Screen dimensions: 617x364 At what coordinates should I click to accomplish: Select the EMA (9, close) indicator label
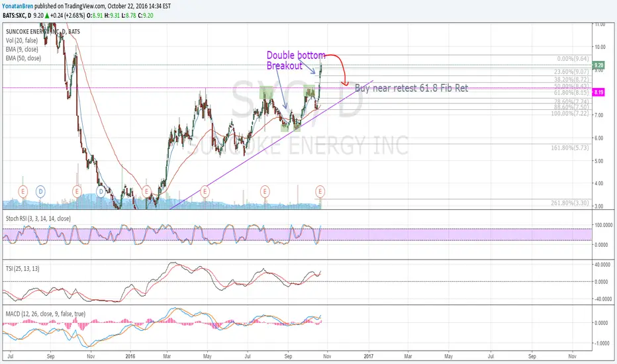[22, 50]
